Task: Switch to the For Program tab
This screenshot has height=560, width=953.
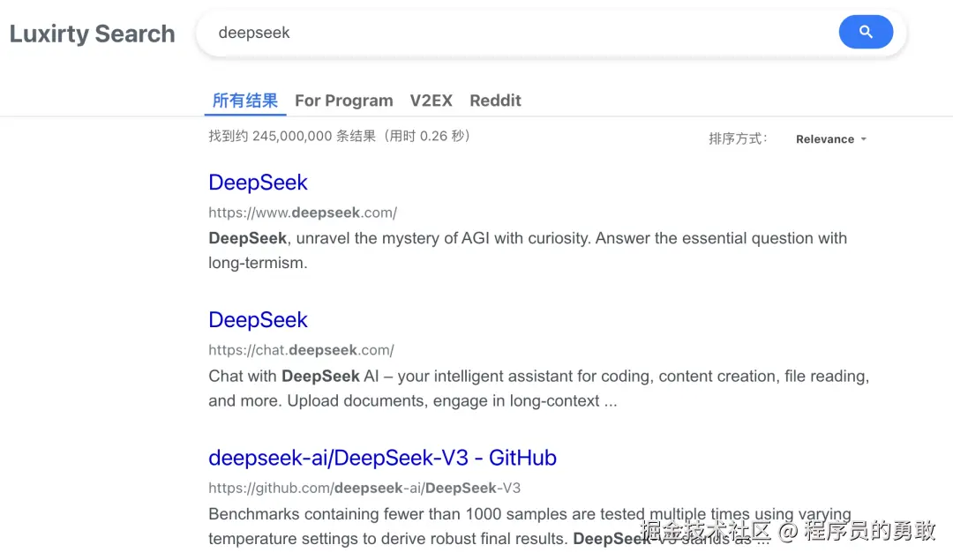Action: 344,101
